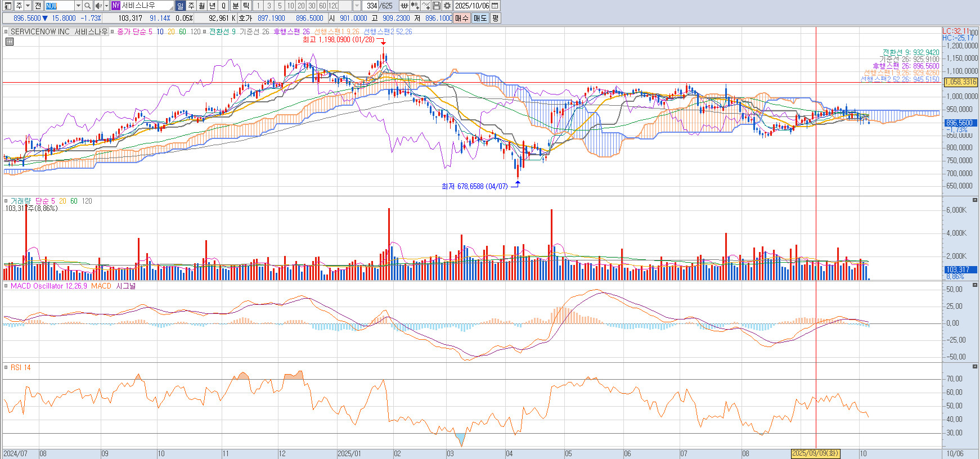Click the 2025/09/09(화) crosshair date marker
980x459 pixels.
pyautogui.click(x=815, y=453)
